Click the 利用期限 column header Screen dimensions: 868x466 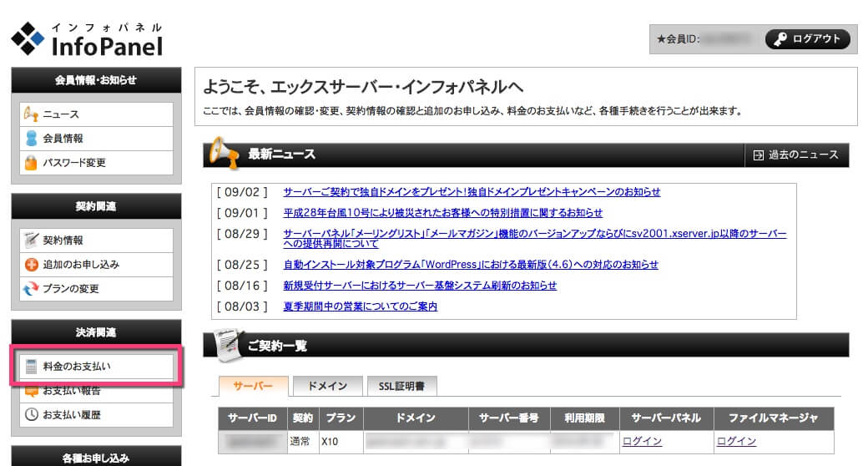[584, 418]
